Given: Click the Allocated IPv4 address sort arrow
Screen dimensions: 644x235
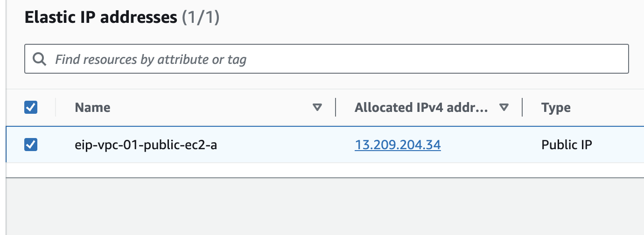Looking at the screenshot, I should (504, 108).
